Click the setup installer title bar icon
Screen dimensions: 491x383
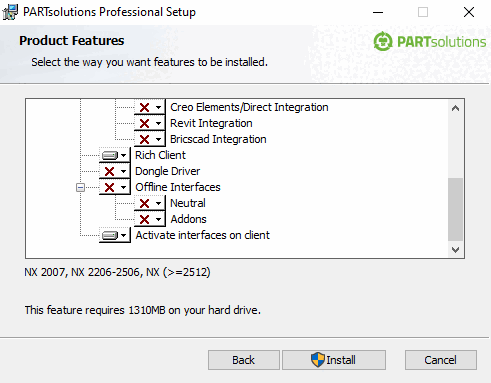pos(10,12)
